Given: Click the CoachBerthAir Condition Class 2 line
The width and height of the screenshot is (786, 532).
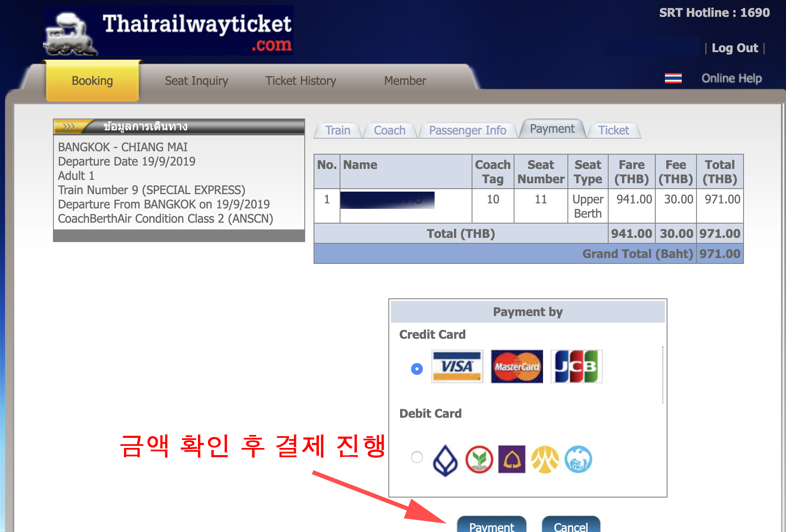Looking at the screenshot, I should pos(166,219).
